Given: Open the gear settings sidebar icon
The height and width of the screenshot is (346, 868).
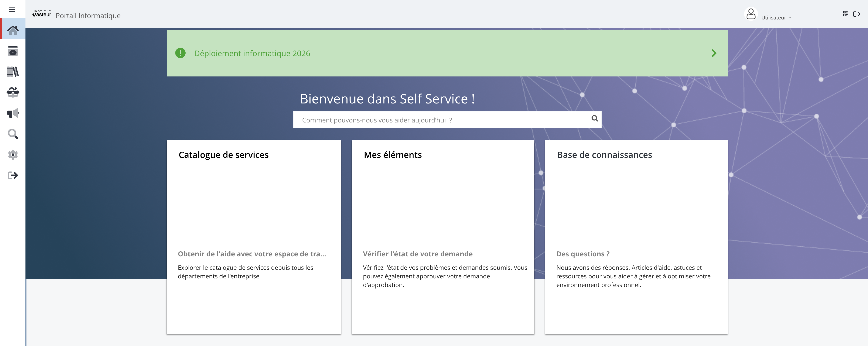Looking at the screenshot, I should tap(13, 154).
